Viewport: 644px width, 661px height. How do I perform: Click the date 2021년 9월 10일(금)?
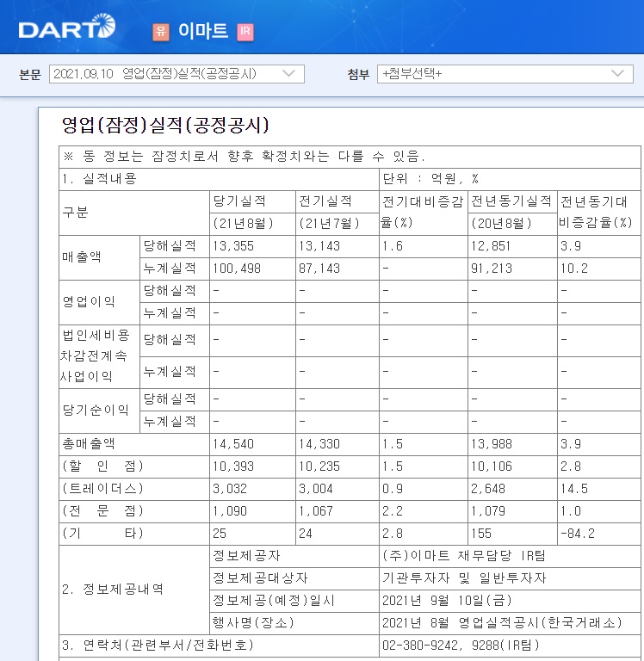(447, 600)
